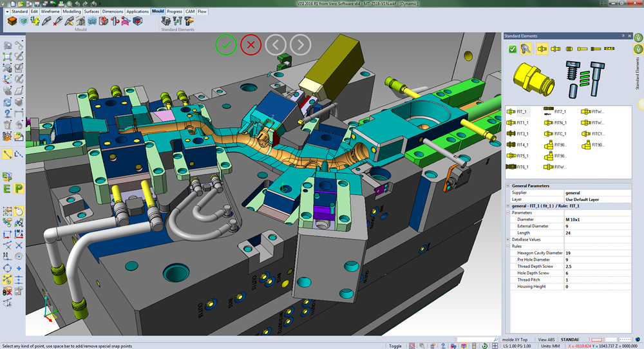The height and width of the screenshot is (349, 644).
Task: Expand the DataBase Values section
Action: coord(507,239)
